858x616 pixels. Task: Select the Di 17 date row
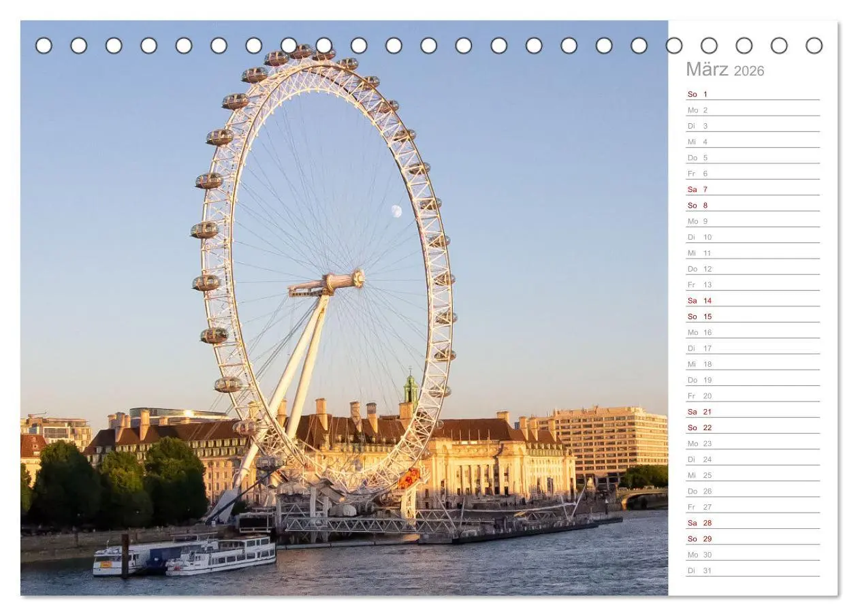click(752, 347)
